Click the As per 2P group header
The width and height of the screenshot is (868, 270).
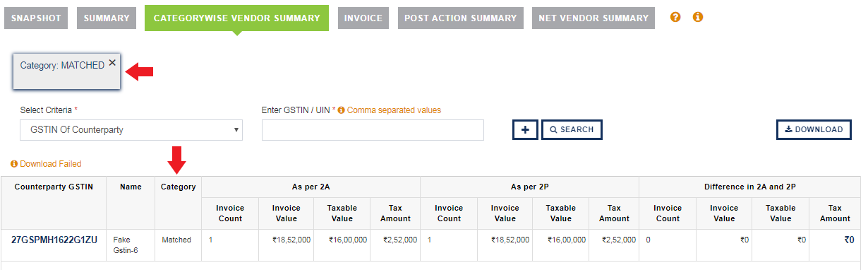[x=529, y=187]
